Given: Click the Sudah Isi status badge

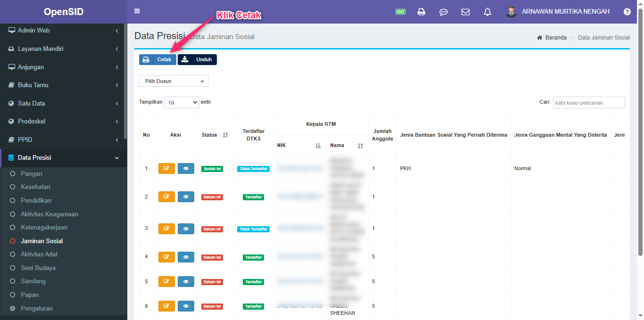Looking at the screenshot, I should point(212,169).
